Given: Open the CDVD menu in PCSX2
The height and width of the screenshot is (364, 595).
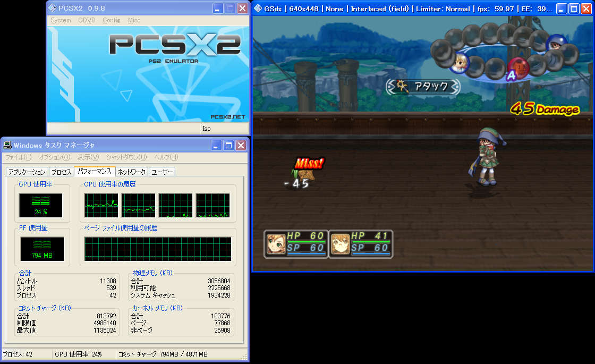Looking at the screenshot, I should click(87, 20).
